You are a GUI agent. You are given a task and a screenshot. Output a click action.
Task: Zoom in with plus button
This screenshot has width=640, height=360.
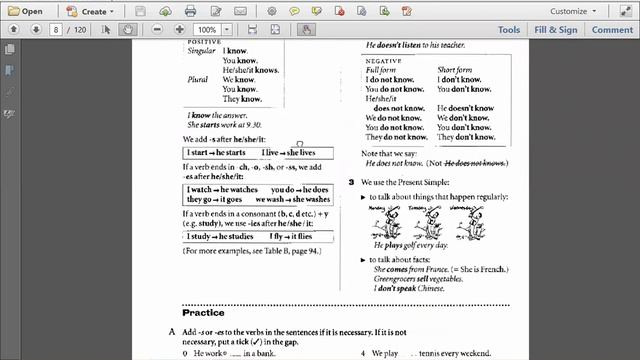179,29
